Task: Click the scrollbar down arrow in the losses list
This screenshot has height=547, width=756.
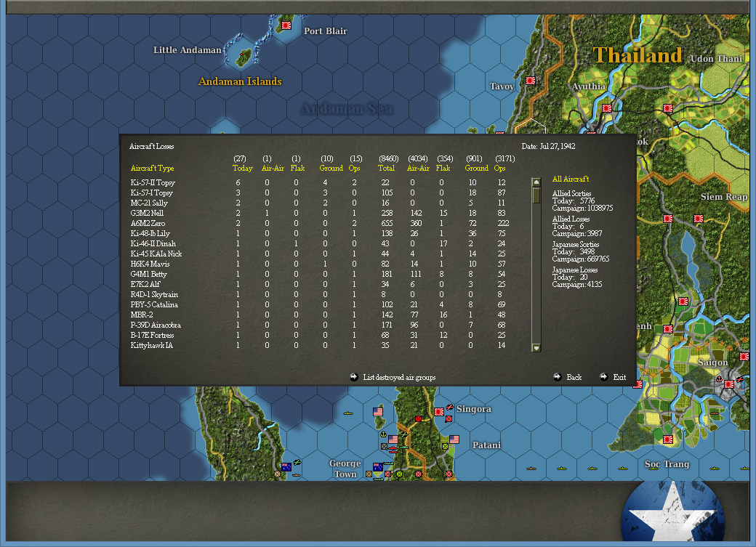Action: [x=536, y=347]
